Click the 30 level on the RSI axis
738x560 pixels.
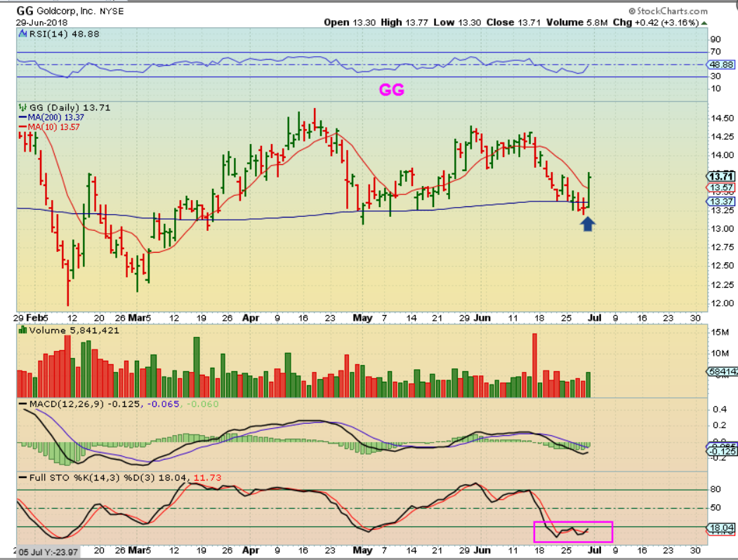tap(716, 76)
